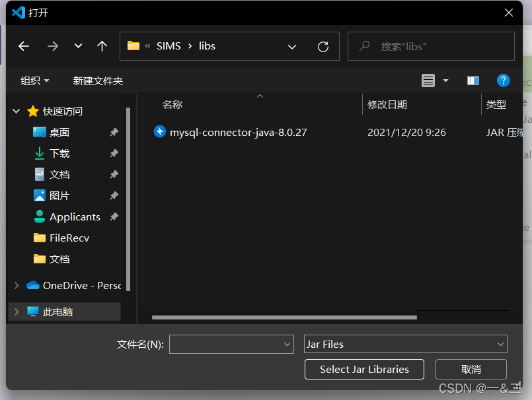Click the search libs input field
The width and height of the screenshot is (532, 400).
431,46
